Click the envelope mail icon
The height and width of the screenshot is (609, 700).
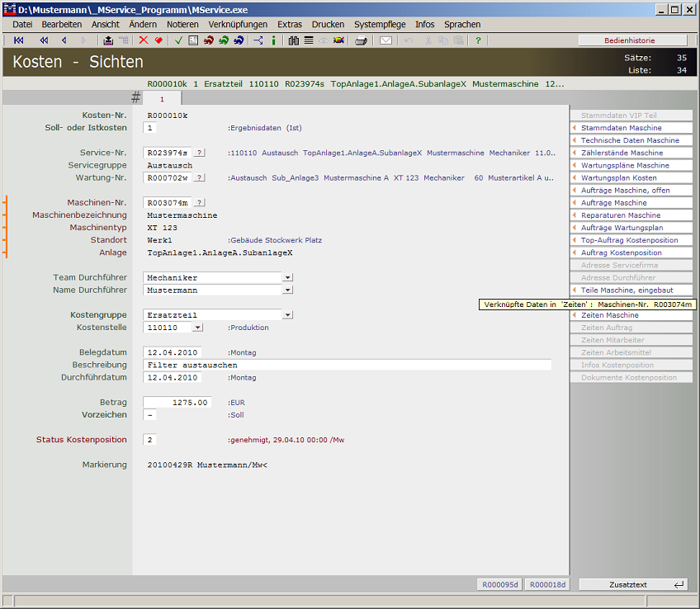[x=385, y=40]
